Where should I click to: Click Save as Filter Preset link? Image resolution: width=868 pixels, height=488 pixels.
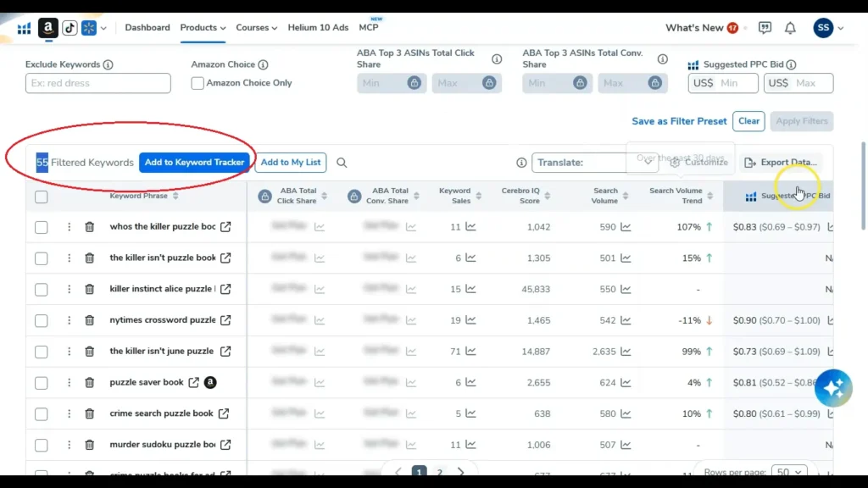[x=679, y=121]
